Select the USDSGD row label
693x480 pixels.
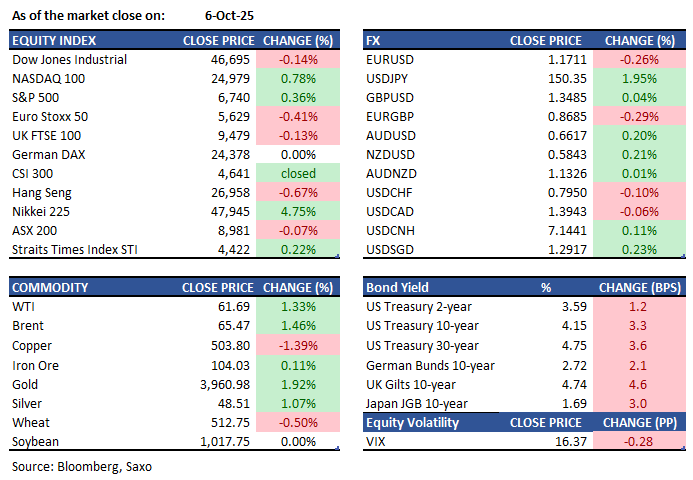(x=390, y=250)
